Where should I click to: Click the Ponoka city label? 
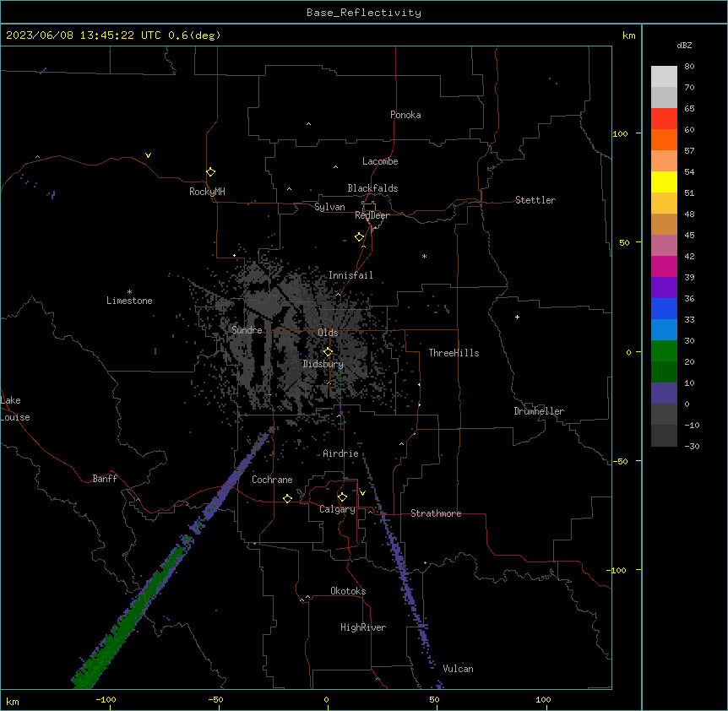pos(405,115)
